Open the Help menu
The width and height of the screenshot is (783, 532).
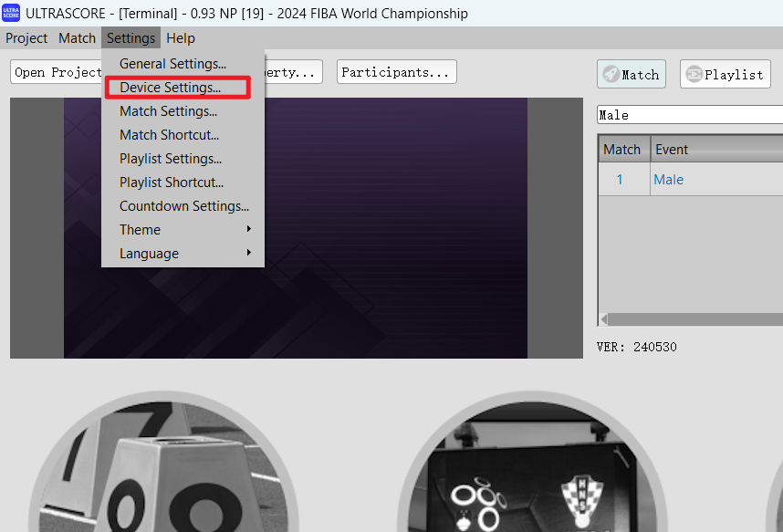click(x=181, y=38)
